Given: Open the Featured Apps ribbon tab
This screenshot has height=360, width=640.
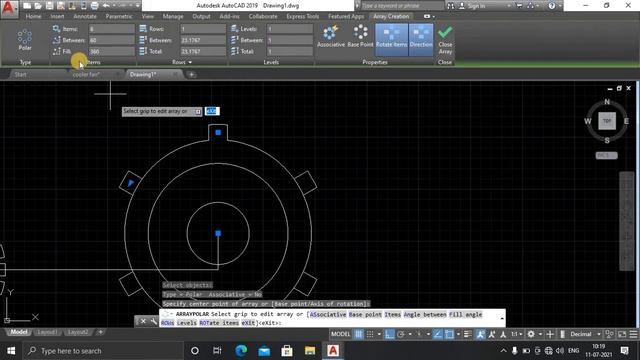Looking at the screenshot, I should point(346,16).
